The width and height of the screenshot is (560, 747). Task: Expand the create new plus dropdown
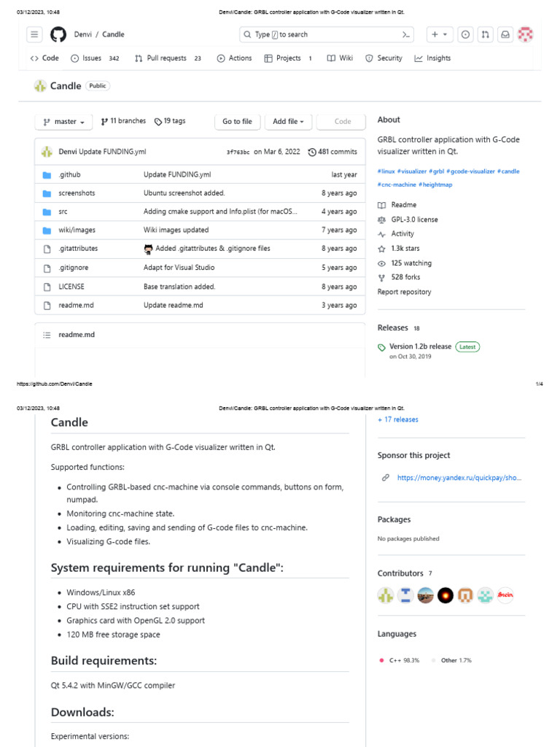tap(440, 34)
